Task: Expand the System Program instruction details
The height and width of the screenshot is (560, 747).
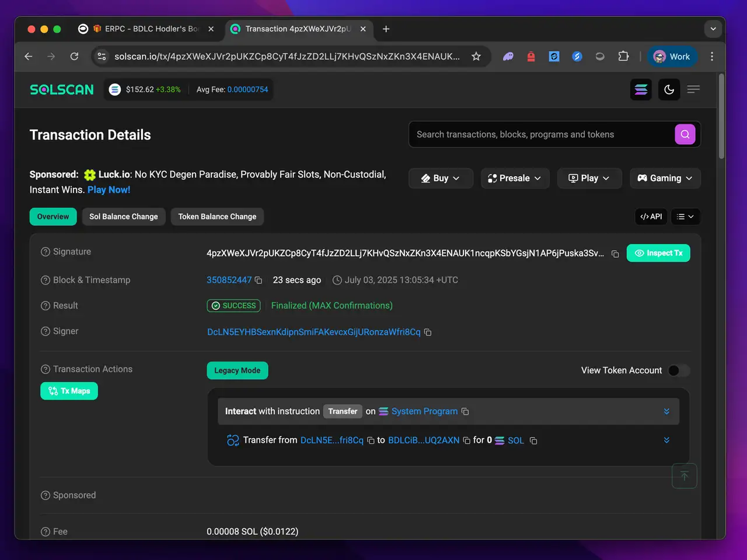Action: pyautogui.click(x=666, y=411)
